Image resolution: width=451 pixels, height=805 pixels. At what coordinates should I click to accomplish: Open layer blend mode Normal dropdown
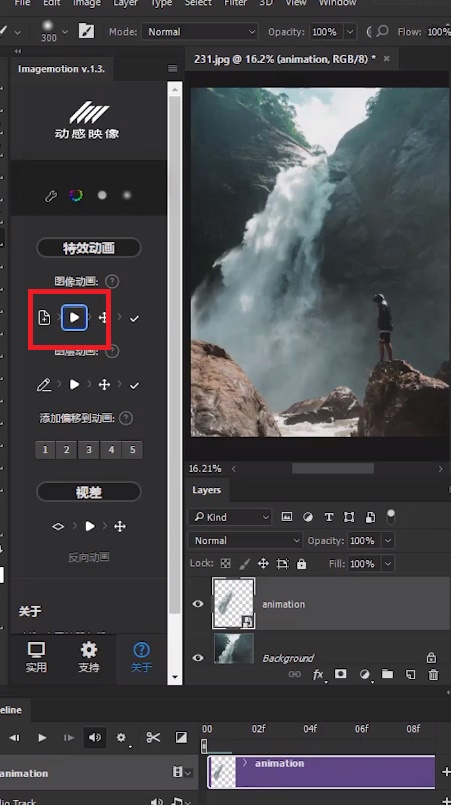point(245,540)
